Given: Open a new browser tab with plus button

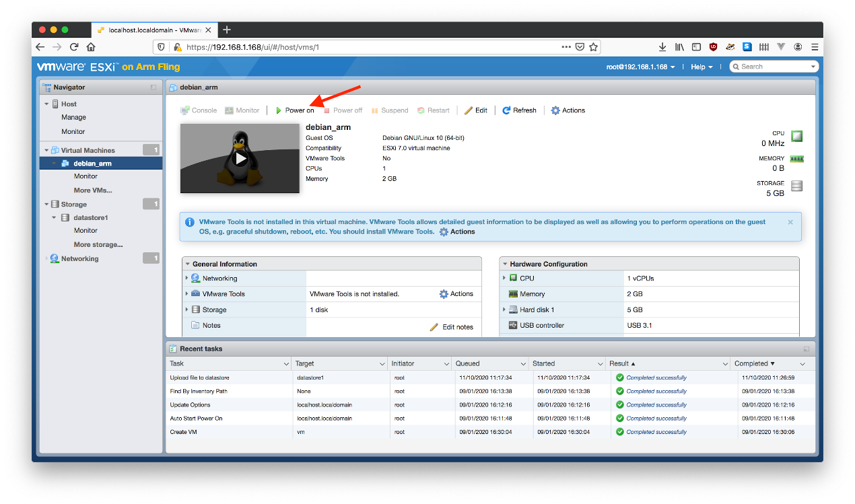Looking at the screenshot, I should [x=227, y=30].
